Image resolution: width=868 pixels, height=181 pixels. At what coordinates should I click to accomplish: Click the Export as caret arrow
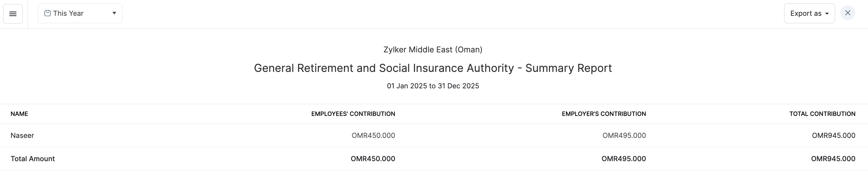[x=827, y=14]
